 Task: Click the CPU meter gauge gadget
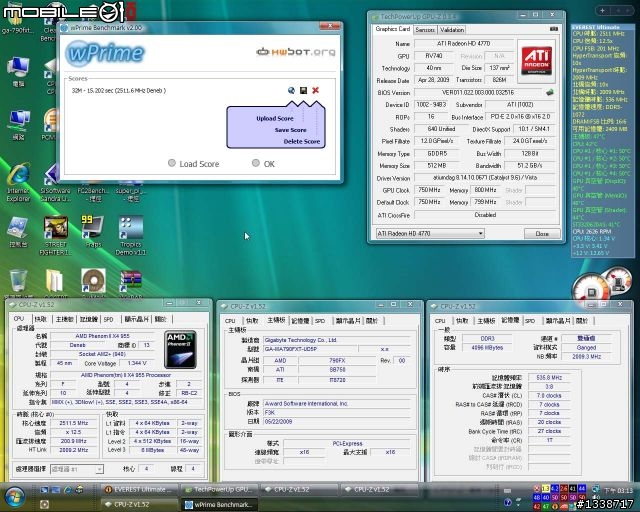pos(591,288)
